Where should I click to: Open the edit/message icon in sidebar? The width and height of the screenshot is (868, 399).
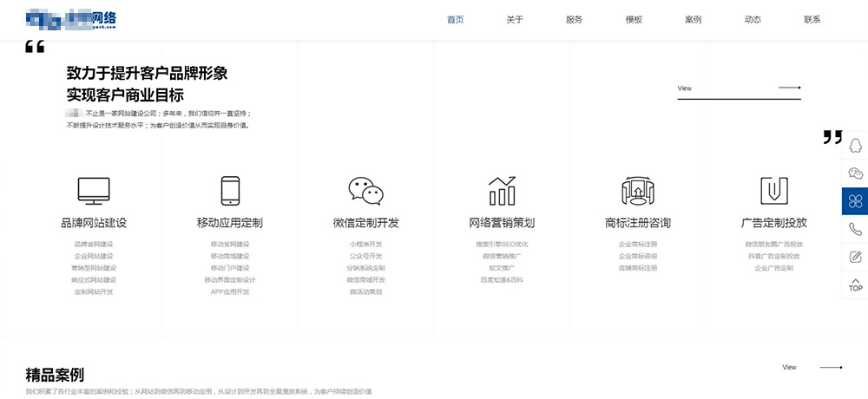click(x=855, y=257)
